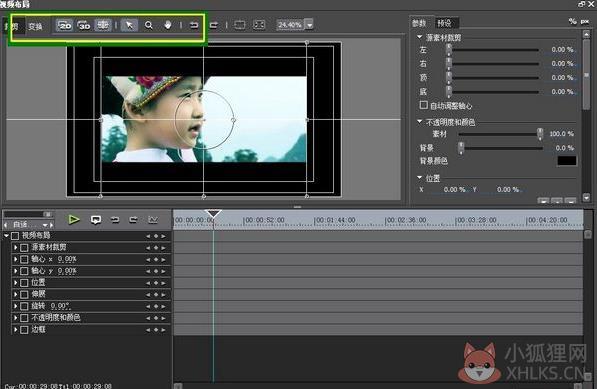Open the 变换 tab
597x389 pixels.
point(35,26)
